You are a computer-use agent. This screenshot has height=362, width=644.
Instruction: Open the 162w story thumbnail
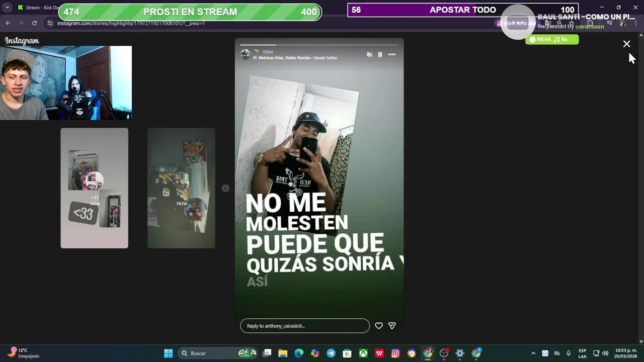pyautogui.click(x=181, y=188)
